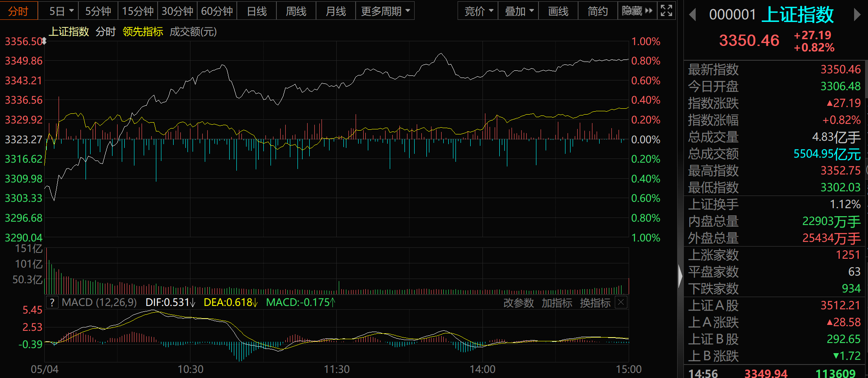
Task: Toggle 隐藏 to hide side panel
Action: [x=636, y=11]
